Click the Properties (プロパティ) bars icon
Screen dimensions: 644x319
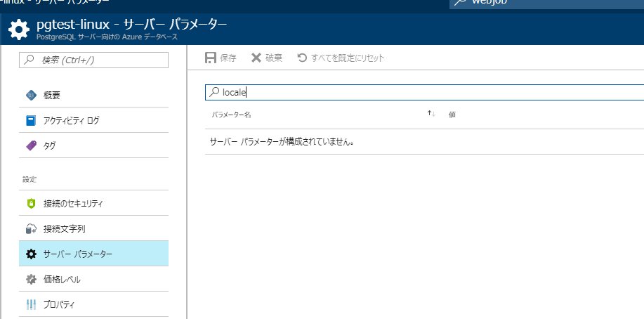[31, 304]
